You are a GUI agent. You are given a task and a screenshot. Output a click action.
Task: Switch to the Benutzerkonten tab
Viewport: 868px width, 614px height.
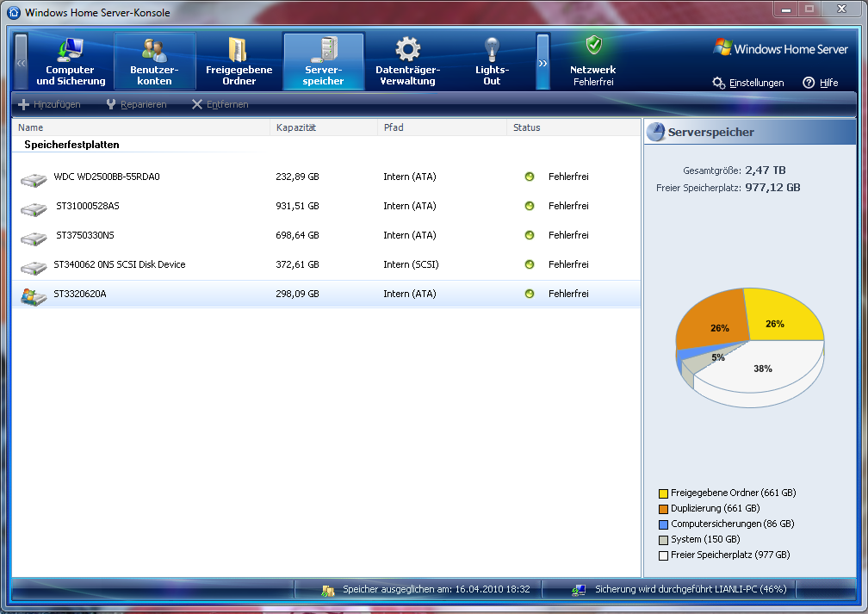(154, 61)
